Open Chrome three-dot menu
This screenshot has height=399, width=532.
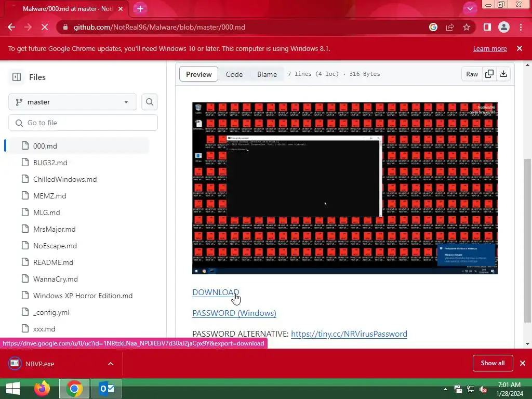pos(521,27)
